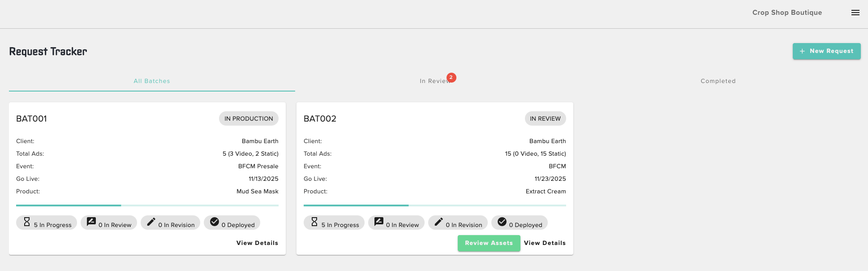Viewport: 868px width, 271px height.
Task: Click the hourglass In Progress icon on BAT002
Action: point(314,222)
